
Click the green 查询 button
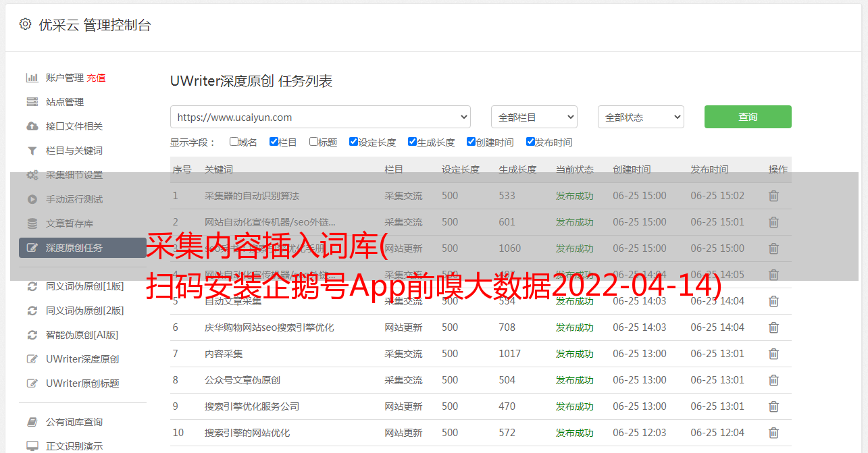click(x=748, y=117)
